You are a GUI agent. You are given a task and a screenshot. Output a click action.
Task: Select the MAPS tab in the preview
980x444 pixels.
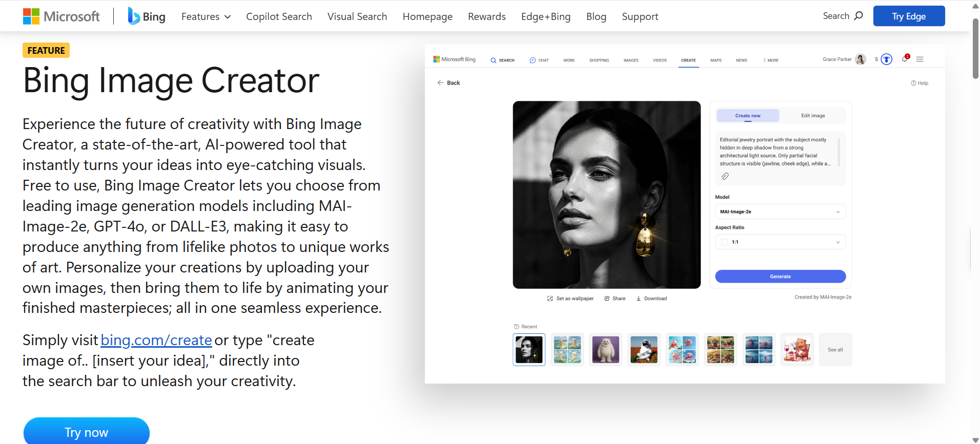coord(716,60)
